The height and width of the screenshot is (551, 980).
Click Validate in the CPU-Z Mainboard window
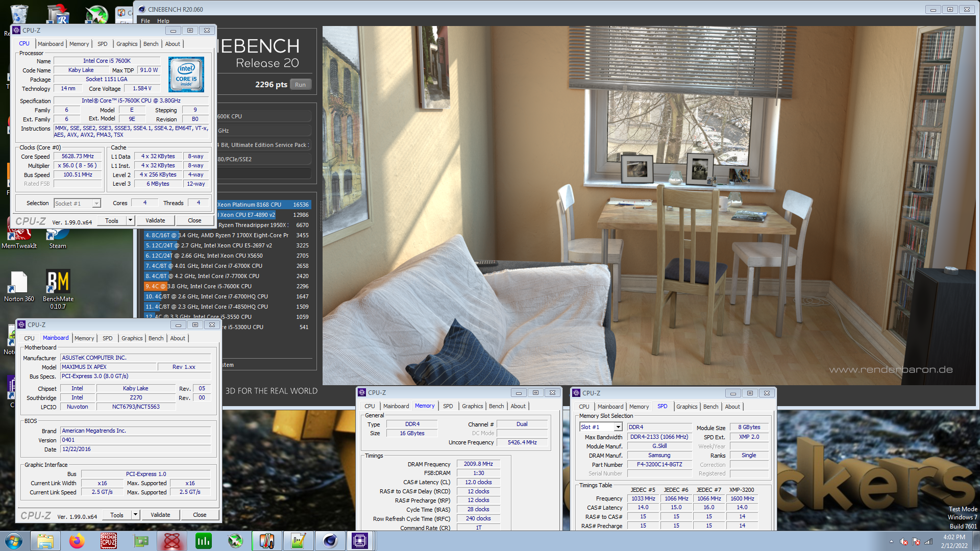click(160, 515)
